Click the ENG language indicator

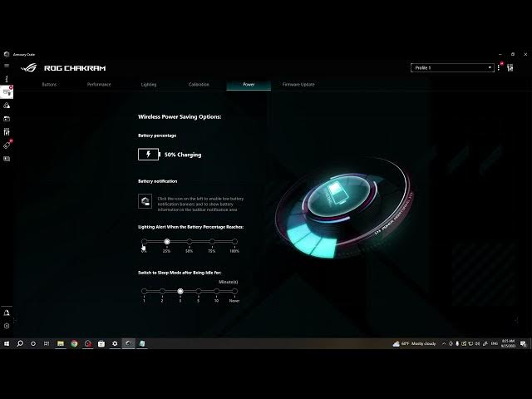coord(495,343)
